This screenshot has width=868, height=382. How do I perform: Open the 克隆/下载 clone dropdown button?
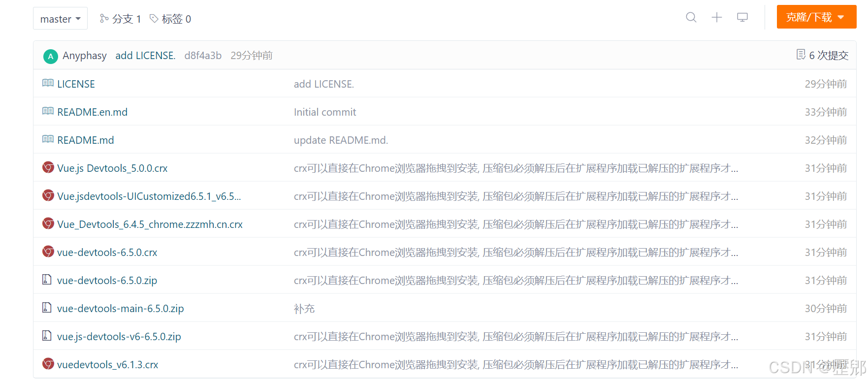pos(816,17)
